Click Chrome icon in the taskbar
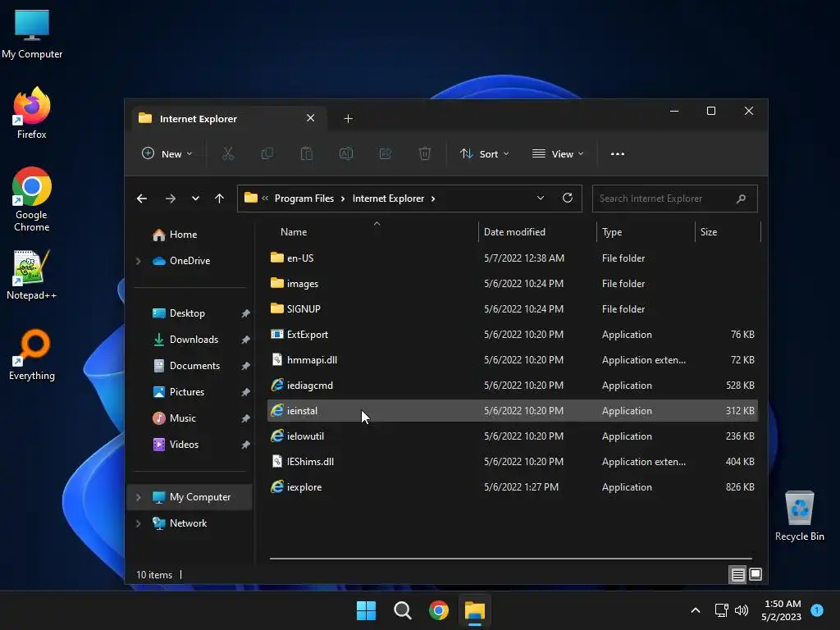This screenshot has height=630, width=840. pyautogui.click(x=439, y=610)
